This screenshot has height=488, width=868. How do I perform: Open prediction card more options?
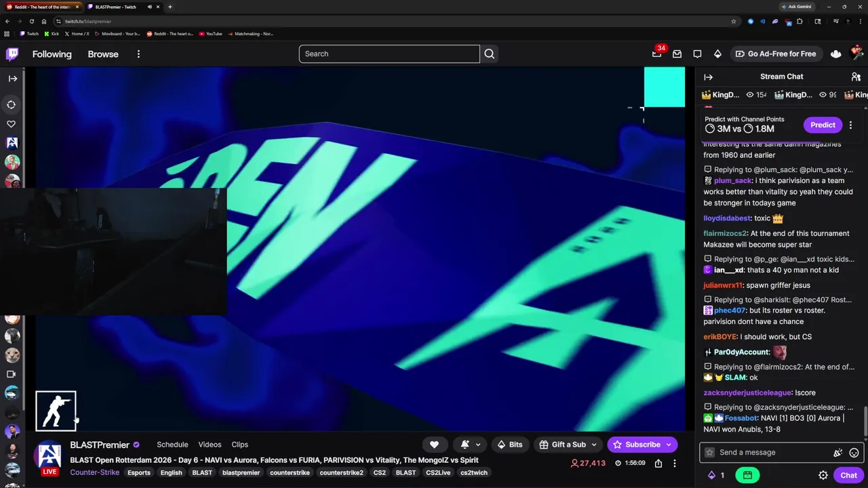[850, 125]
